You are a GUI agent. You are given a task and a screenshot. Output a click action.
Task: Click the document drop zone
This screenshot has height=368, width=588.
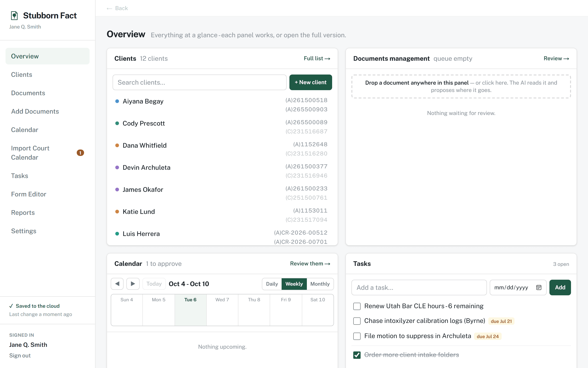point(461,86)
